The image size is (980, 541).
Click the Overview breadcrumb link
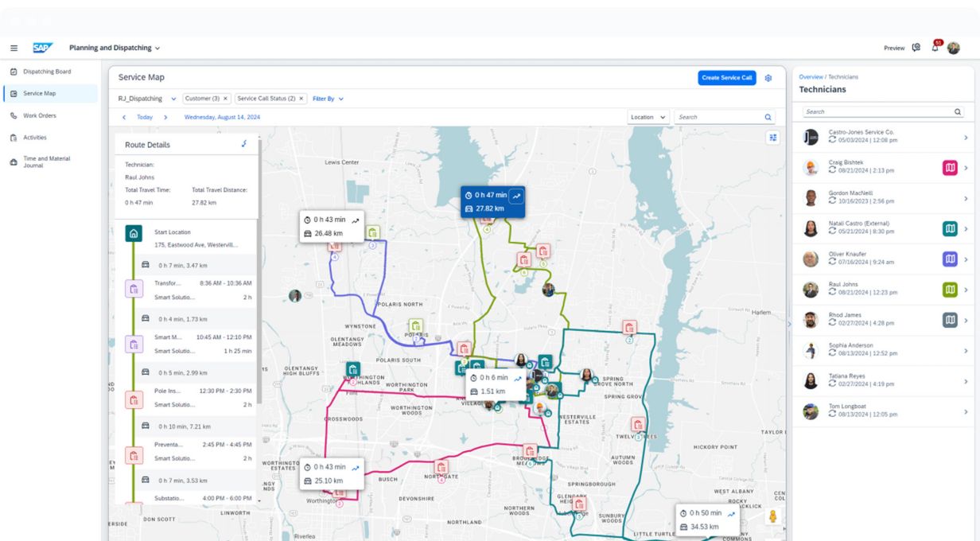[x=811, y=77]
